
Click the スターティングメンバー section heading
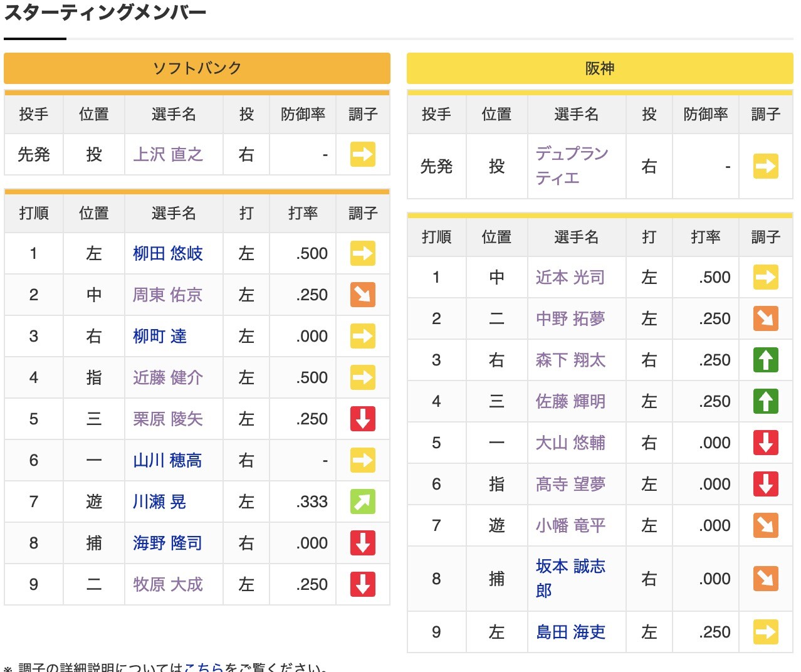point(105,13)
